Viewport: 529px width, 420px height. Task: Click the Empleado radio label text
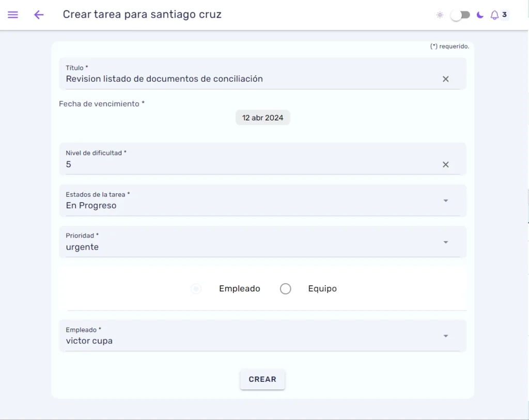coord(240,289)
